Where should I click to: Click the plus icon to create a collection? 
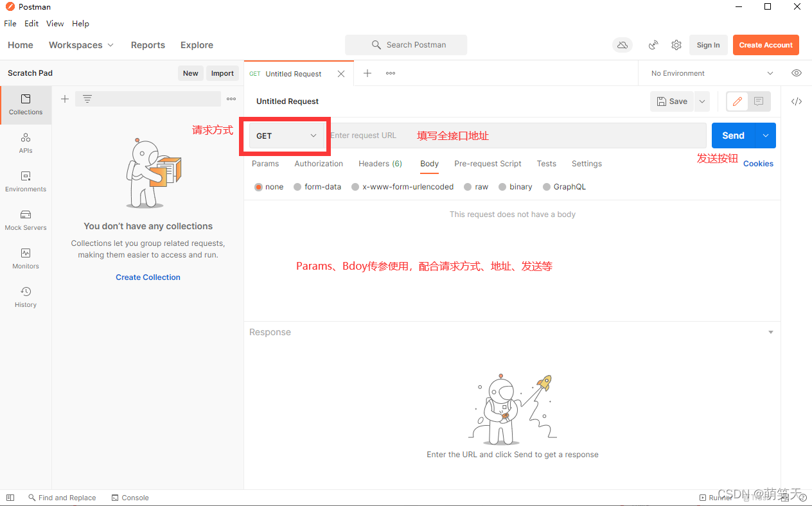point(65,99)
